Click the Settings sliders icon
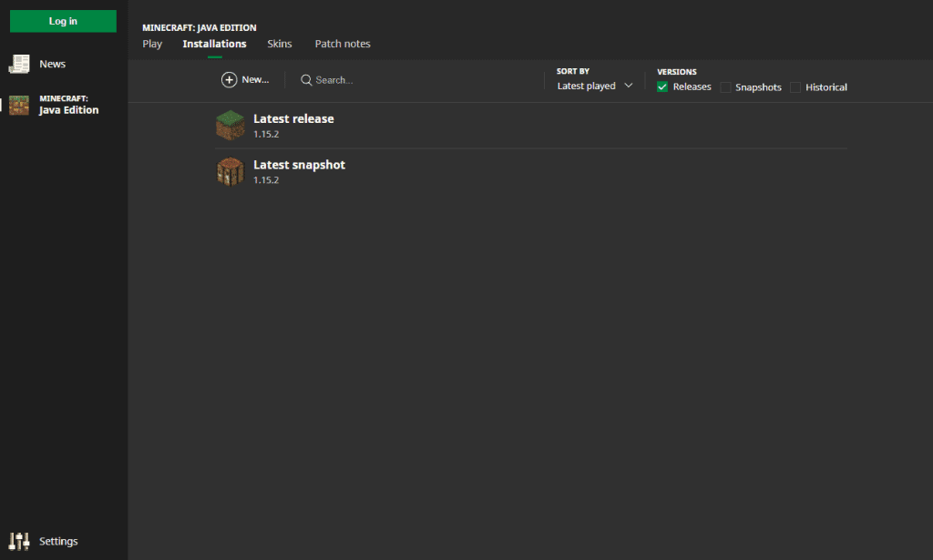 [x=19, y=541]
